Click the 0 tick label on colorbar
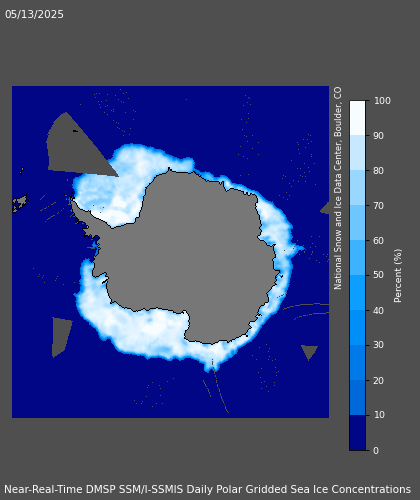This screenshot has width=420, height=500. (x=376, y=450)
